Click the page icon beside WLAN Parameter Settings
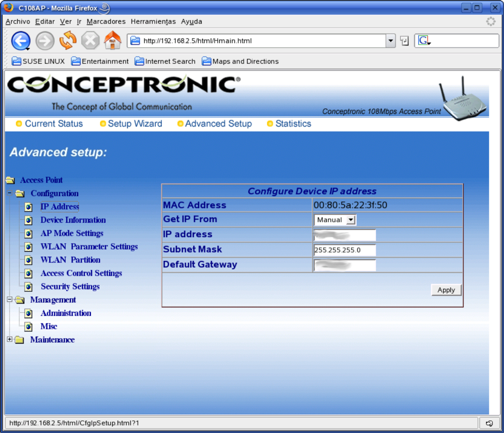Image resolution: width=504 pixels, height=433 pixels. (28, 247)
